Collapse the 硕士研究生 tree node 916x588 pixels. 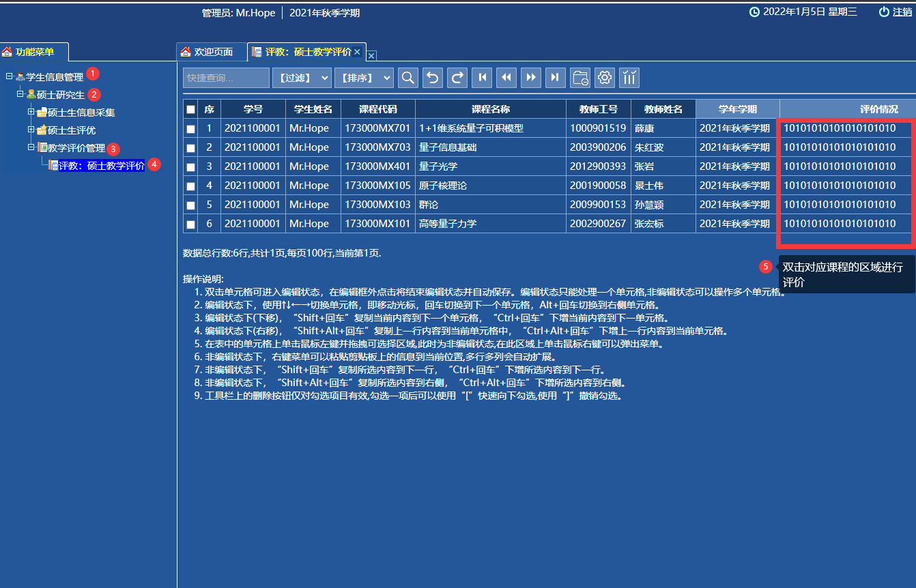pyautogui.click(x=20, y=94)
